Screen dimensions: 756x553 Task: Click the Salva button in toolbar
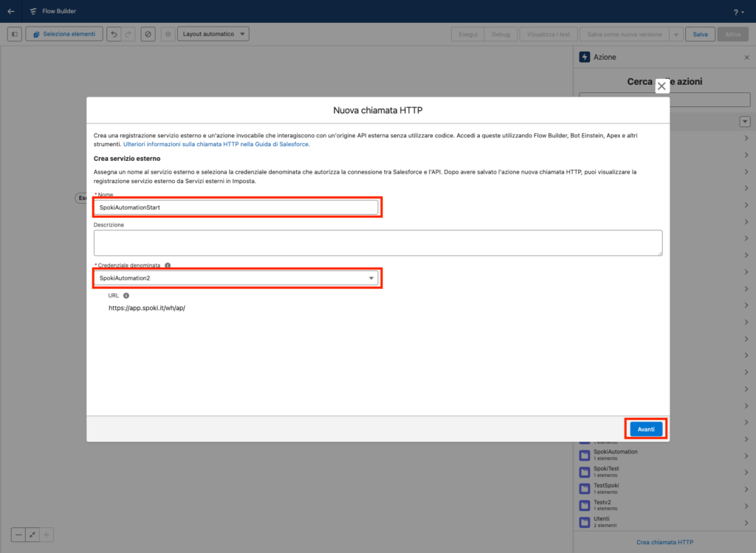700,34
